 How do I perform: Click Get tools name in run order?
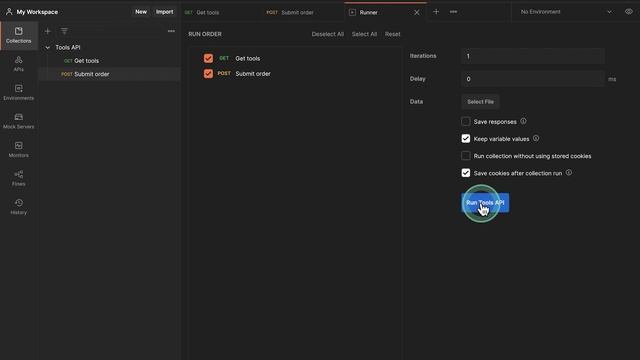coord(248,58)
